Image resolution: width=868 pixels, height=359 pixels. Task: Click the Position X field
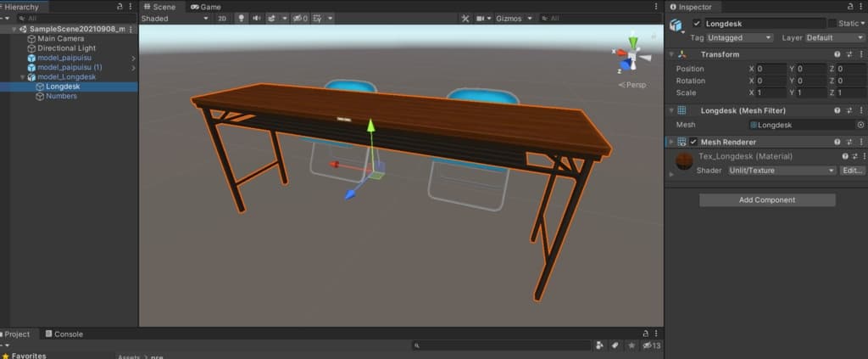pos(771,69)
